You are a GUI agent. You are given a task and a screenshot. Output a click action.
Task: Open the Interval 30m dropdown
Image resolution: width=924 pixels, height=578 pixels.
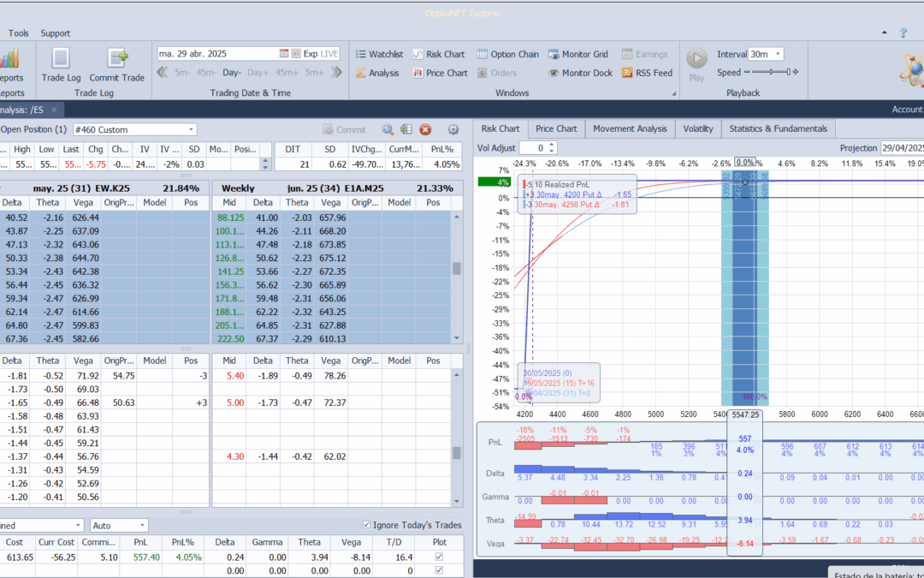tap(778, 54)
